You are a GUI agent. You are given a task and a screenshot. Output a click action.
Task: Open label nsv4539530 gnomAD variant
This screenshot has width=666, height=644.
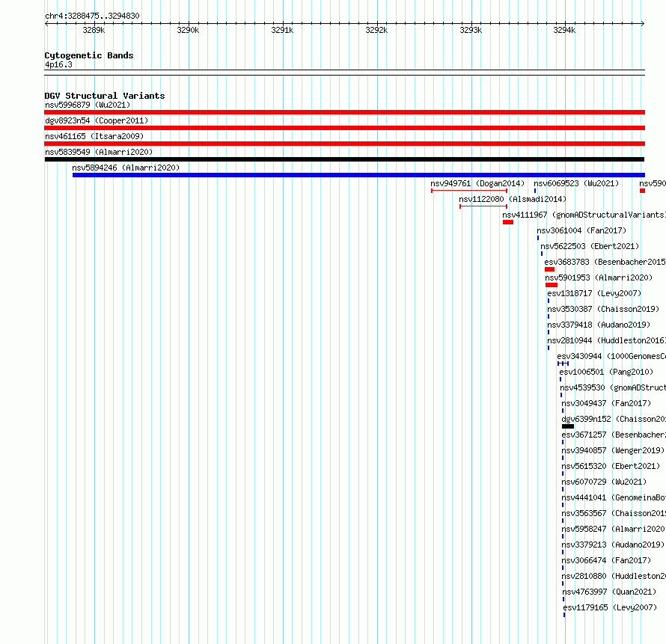[x=613, y=387]
